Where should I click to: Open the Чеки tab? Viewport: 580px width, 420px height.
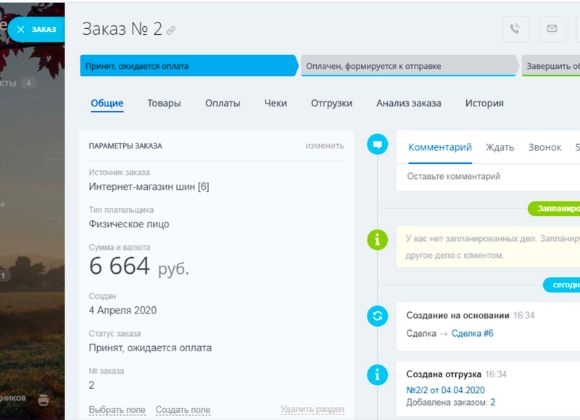tap(276, 103)
